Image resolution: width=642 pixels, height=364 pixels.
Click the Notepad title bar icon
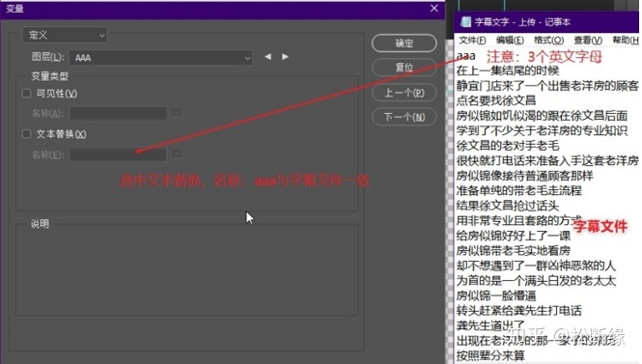465,21
